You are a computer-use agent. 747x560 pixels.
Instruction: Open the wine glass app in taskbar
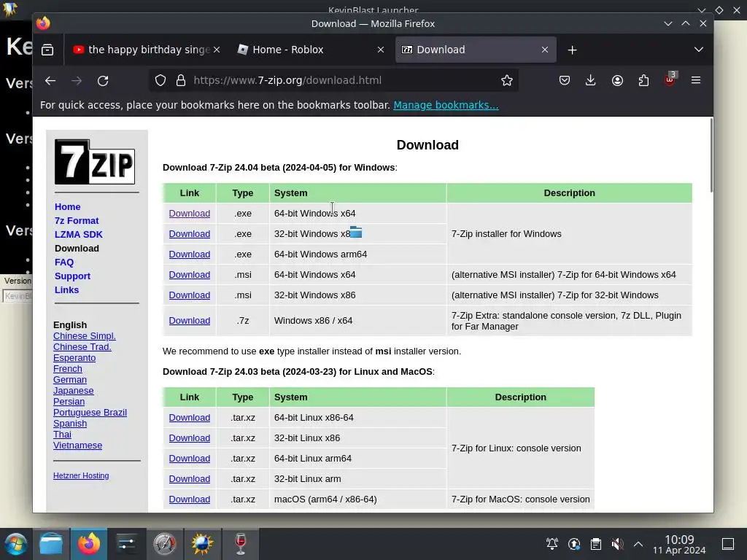241,544
